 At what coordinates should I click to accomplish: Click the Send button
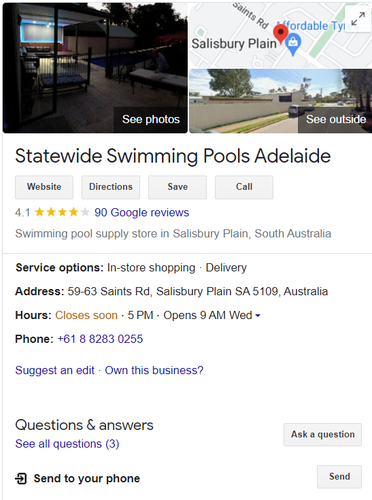(339, 477)
